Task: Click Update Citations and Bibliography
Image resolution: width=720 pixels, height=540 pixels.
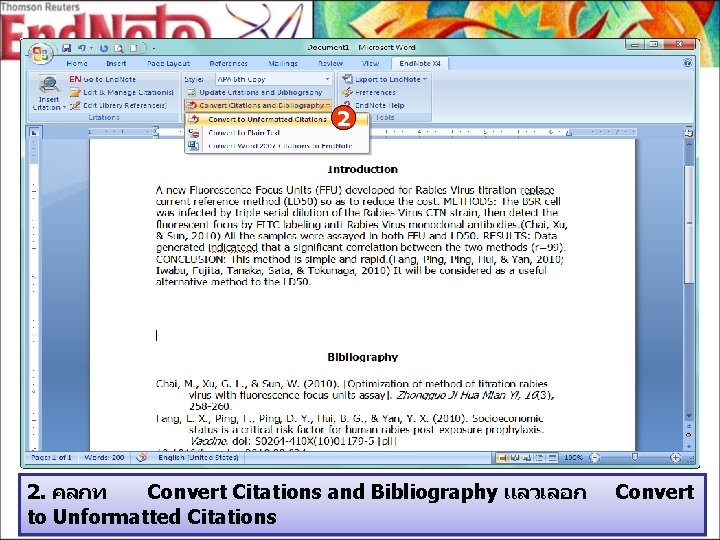Action: tap(255, 92)
